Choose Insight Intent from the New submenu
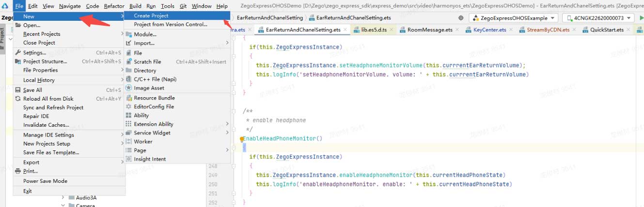The image size is (644, 207). coord(150,159)
